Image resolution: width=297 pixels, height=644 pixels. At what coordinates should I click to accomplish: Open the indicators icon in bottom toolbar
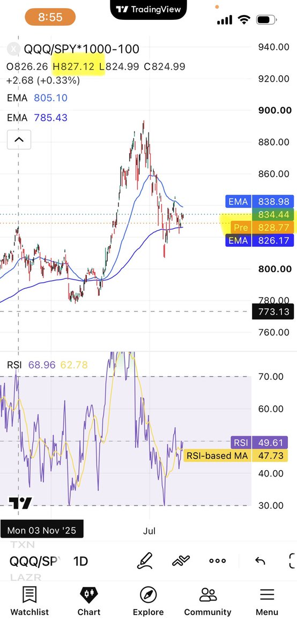coord(181,561)
